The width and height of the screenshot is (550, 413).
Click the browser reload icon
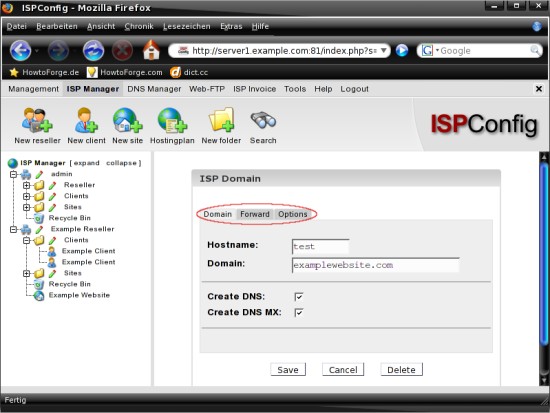tap(93, 51)
